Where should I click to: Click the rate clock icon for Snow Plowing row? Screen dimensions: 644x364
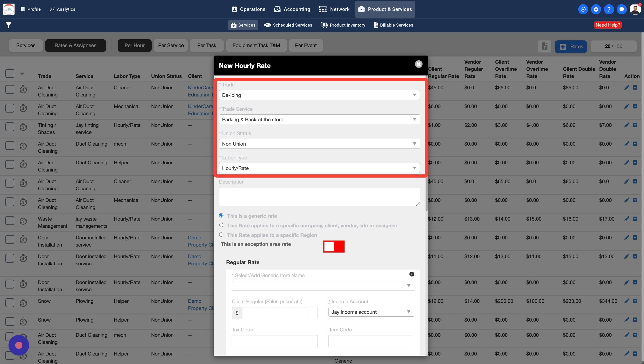coord(23,303)
